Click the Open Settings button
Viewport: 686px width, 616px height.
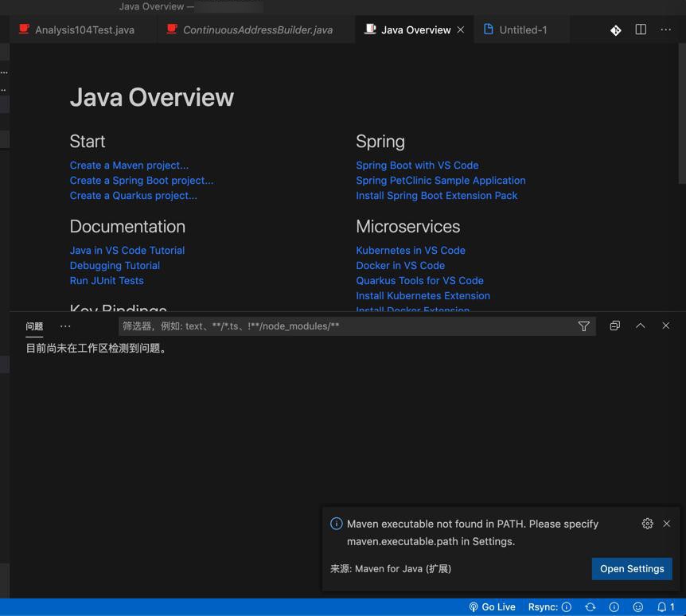(632, 568)
